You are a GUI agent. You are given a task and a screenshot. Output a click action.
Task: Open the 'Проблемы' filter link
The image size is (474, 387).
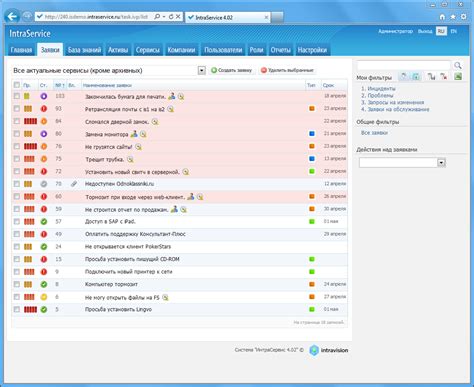380,96
